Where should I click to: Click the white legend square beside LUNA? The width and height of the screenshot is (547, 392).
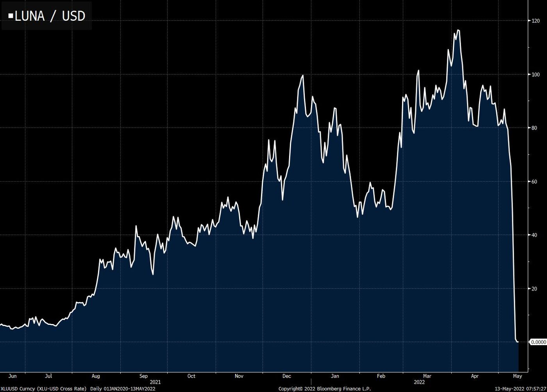click(11, 16)
